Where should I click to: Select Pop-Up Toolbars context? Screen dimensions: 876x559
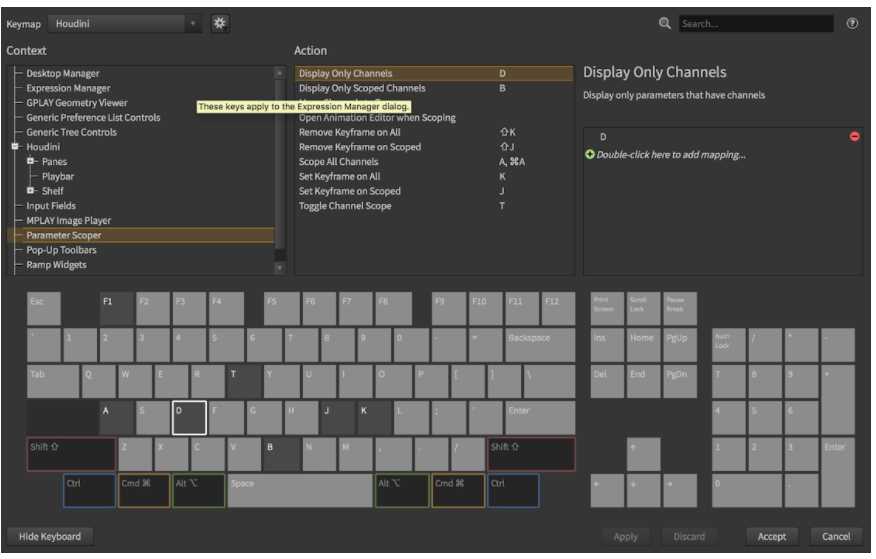coord(61,250)
